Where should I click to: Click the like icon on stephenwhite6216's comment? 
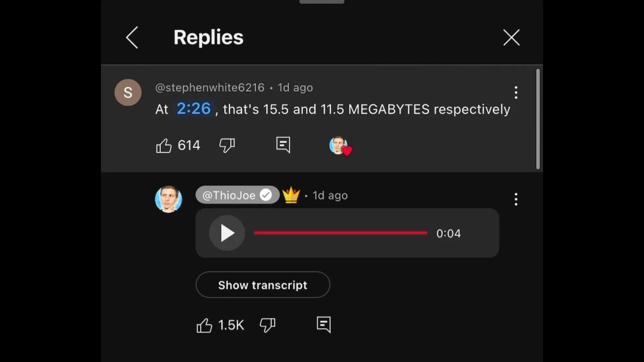pyautogui.click(x=164, y=145)
